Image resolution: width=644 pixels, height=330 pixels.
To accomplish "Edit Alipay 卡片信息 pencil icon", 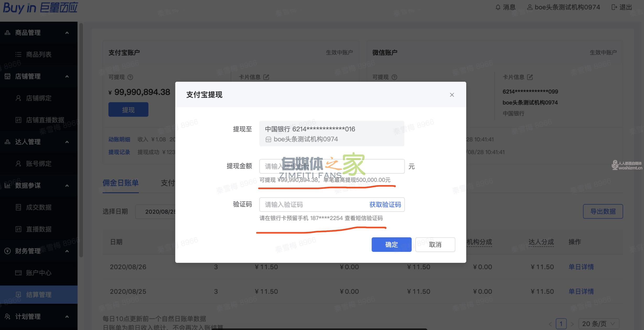I will point(266,77).
